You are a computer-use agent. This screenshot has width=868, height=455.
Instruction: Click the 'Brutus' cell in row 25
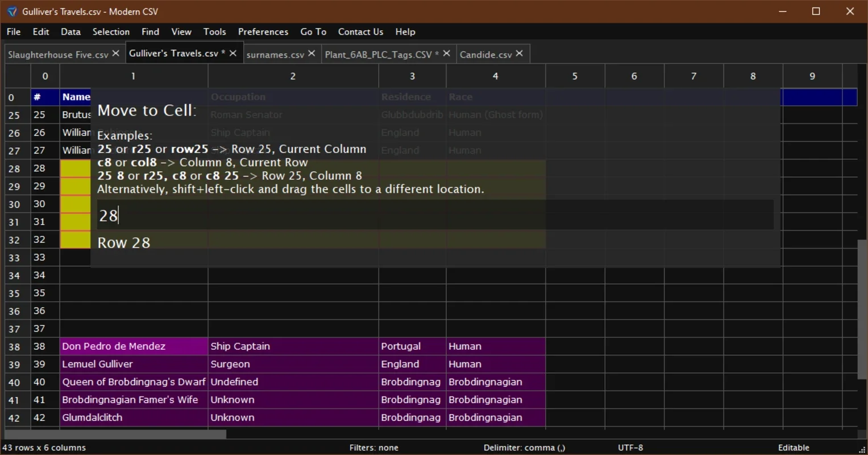coord(75,115)
